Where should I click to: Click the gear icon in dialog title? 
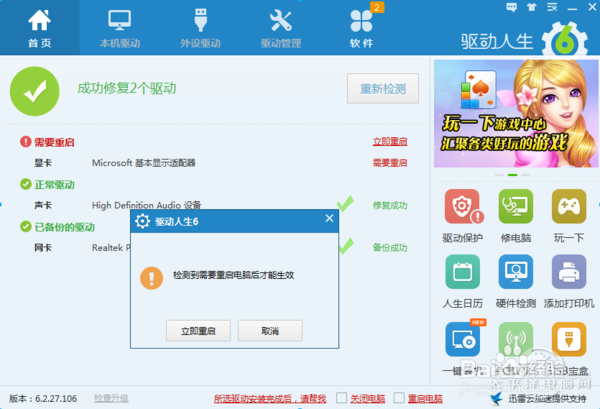(x=142, y=221)
